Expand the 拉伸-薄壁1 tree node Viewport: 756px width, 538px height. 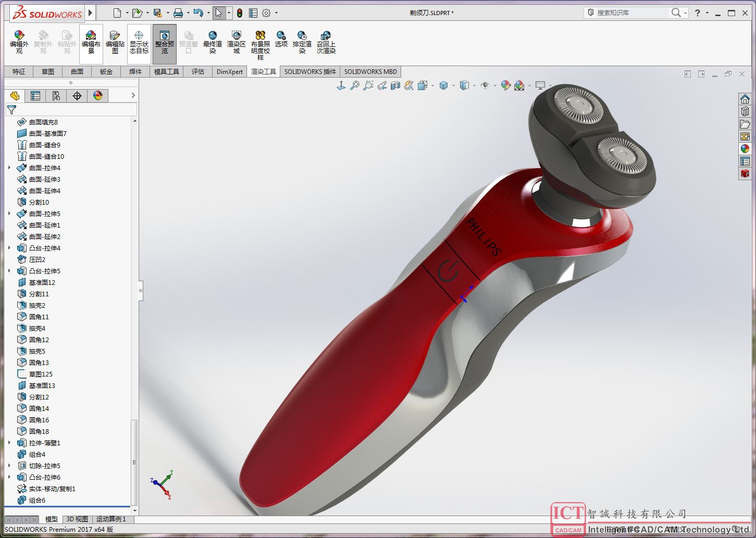pyautogui.click(x=9, y=443)
